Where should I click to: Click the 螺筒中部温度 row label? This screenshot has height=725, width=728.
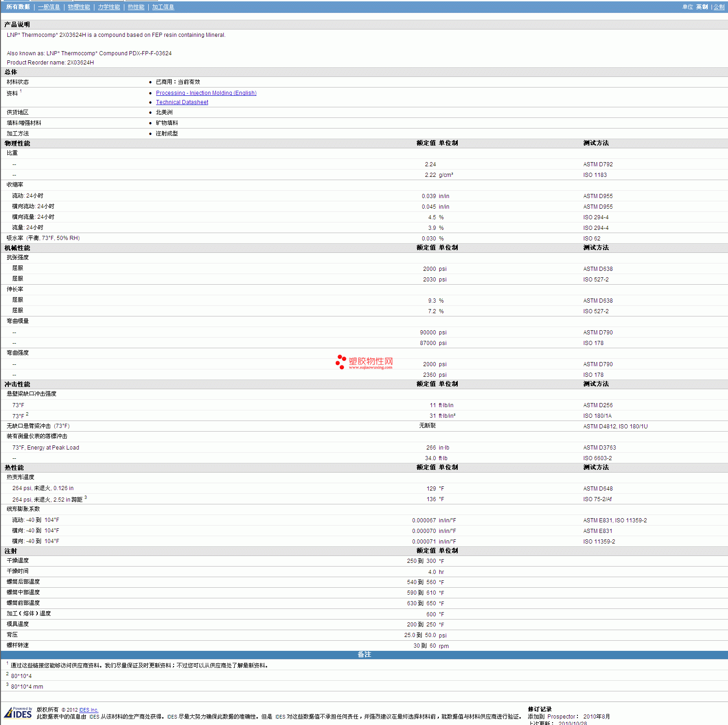pyautogui.click(x=23, y=592)
